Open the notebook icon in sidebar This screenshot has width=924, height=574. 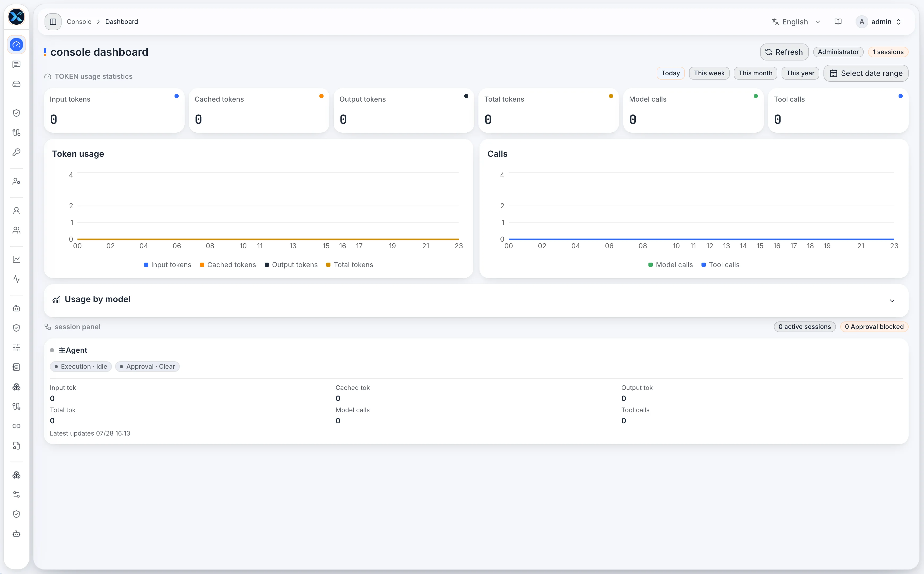pos(16,367)
